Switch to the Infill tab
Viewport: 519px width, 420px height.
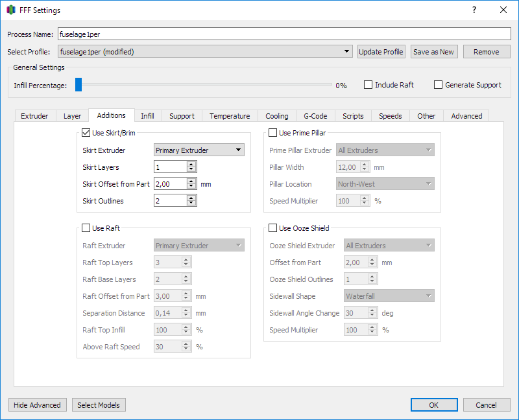[x=147, y=116]
